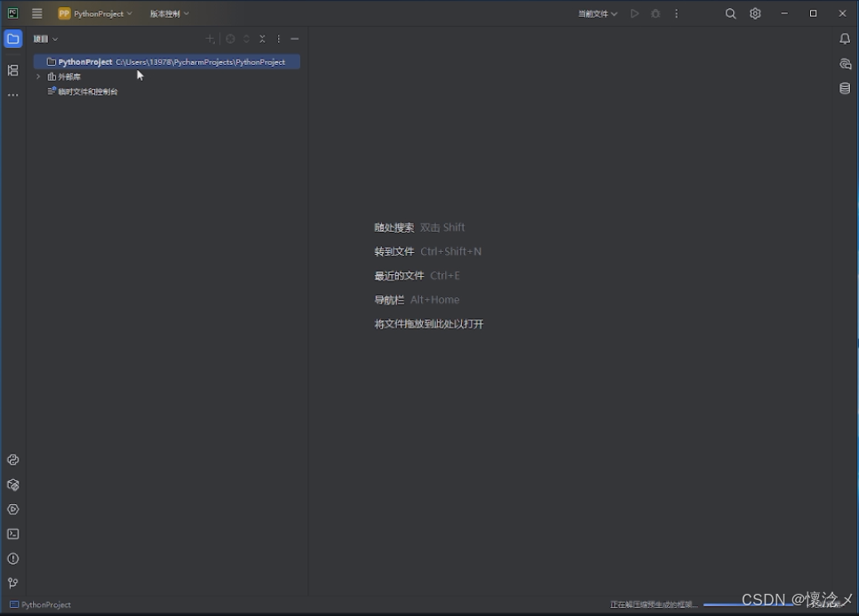Collapse all items in the Project tree
The height and width of the screenshot is (616, 859).
pos(262,38)
